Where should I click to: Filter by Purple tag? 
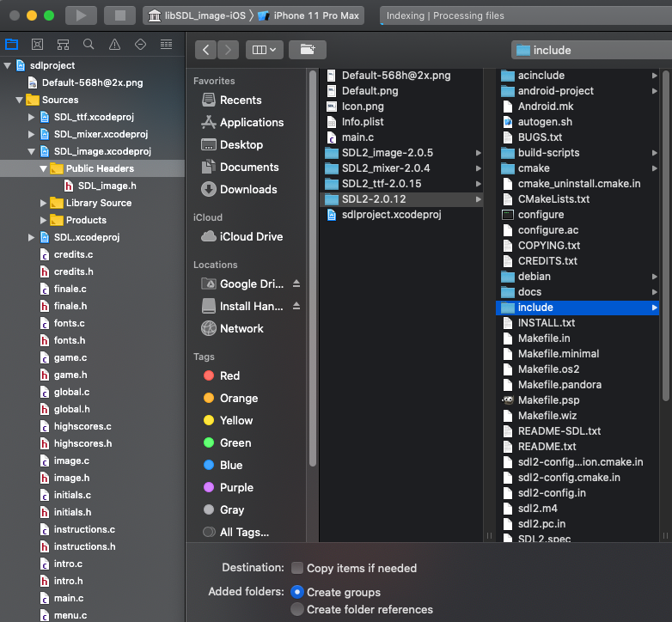[228, 487]
